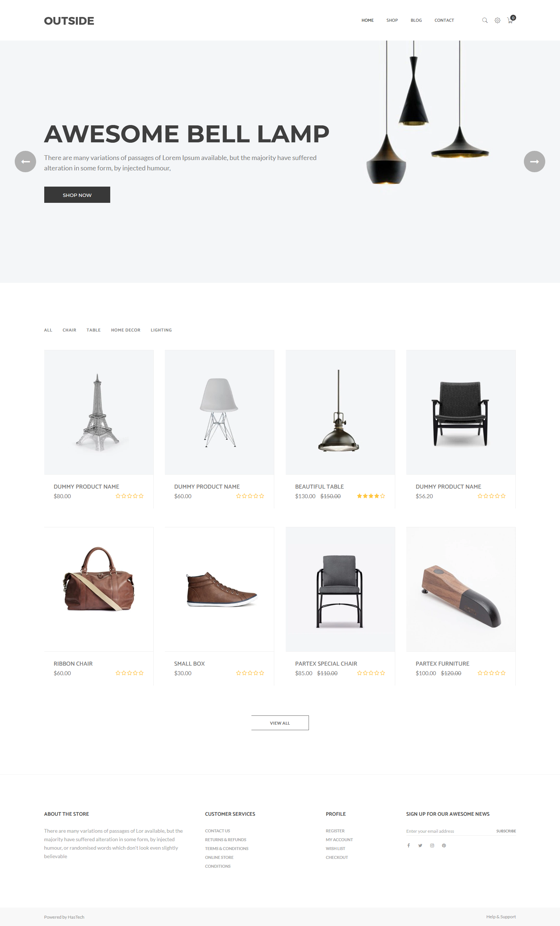Image resolution: width=560 pixels, height=926 pixels.
Task: Visit the Pinterest icon in footer
Action: coord(444,845)
